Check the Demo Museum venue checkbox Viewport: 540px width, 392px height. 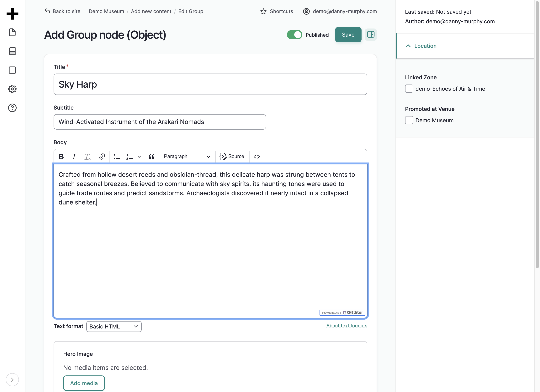click(x=409, y=120)
